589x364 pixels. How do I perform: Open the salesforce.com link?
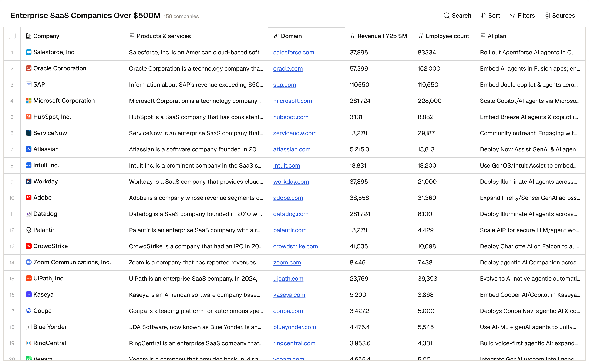(x=293, y=52)
